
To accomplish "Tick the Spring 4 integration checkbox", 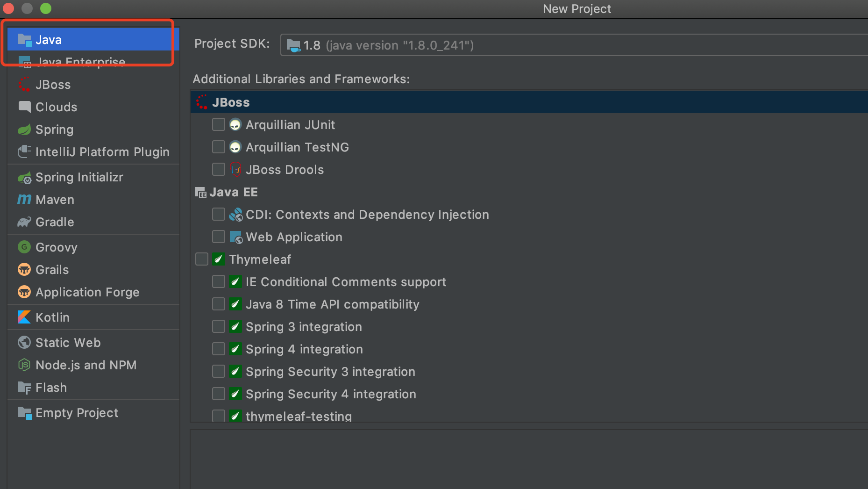I will 219,349.
